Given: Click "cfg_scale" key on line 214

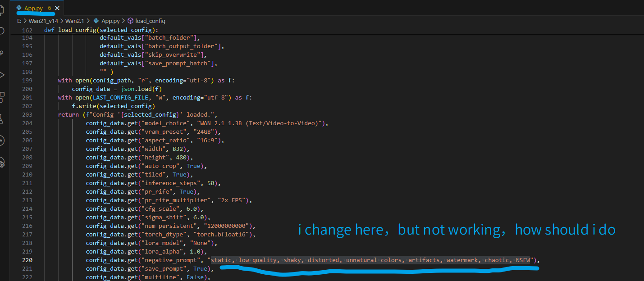Looking at the screenshot, I should click(x=160, y=209).
